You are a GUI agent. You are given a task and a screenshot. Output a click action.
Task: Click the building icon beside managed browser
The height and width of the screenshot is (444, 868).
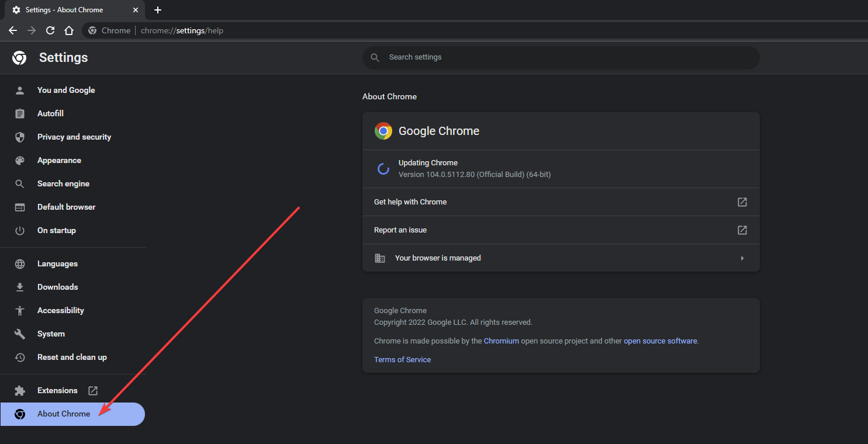pos(380,258)
